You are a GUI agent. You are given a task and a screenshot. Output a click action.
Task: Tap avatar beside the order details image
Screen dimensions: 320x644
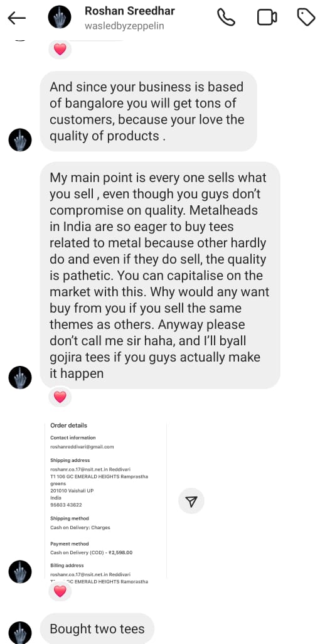pyautogui.click(x=20, y=572)
